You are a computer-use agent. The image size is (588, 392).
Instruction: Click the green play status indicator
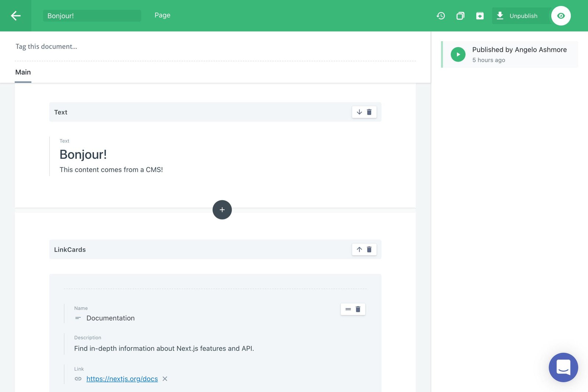click(458, 54)
